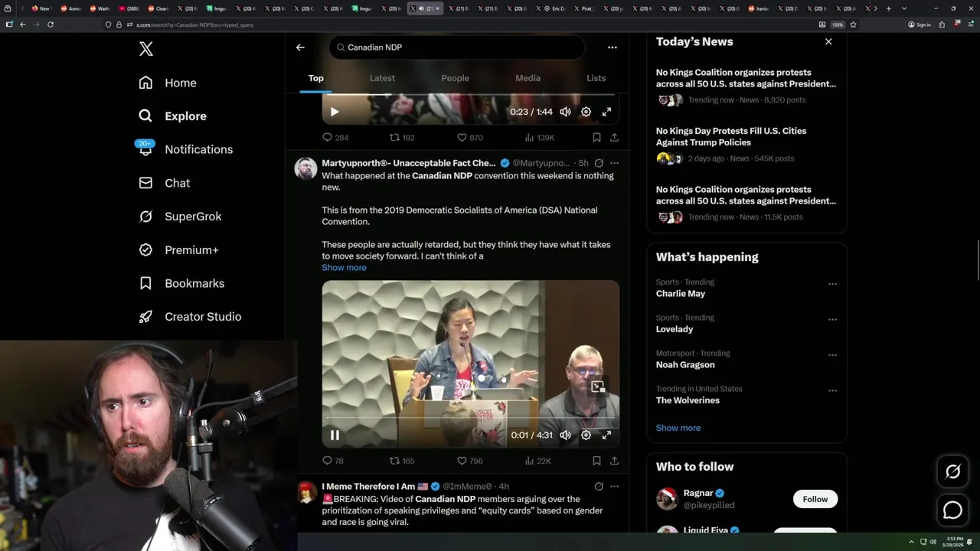Viewport: 980px width, 551px height.
Task: Click the X logo in the sidebar
Action: tap(146, 49)
